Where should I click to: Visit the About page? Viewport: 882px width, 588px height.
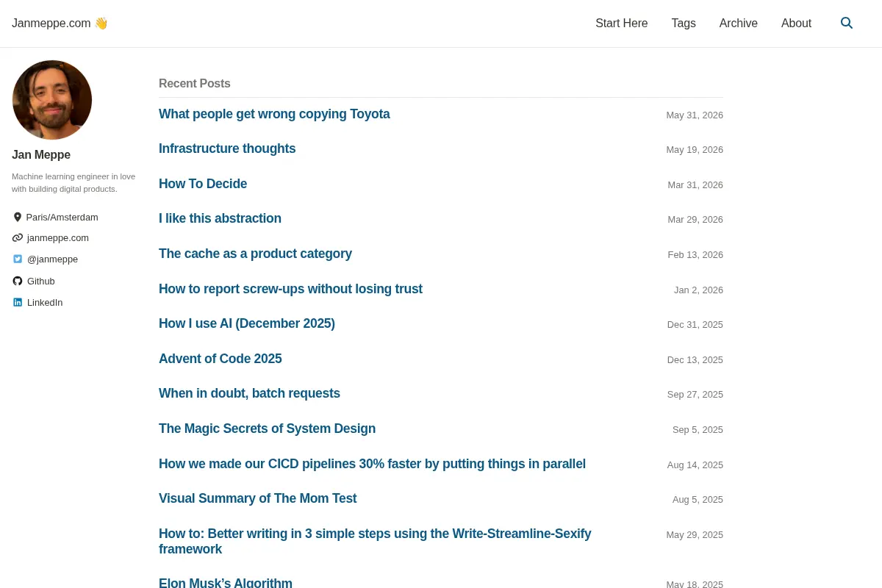[x=796, y=24]
